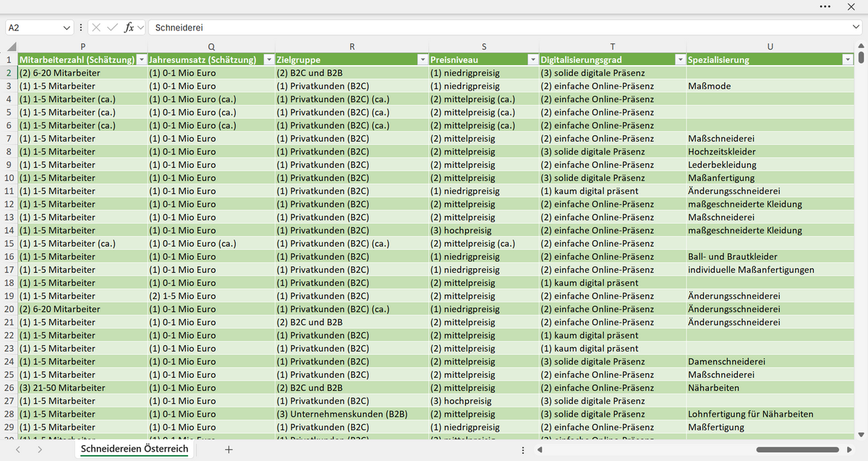Select row header 15

tap(9, 243)
